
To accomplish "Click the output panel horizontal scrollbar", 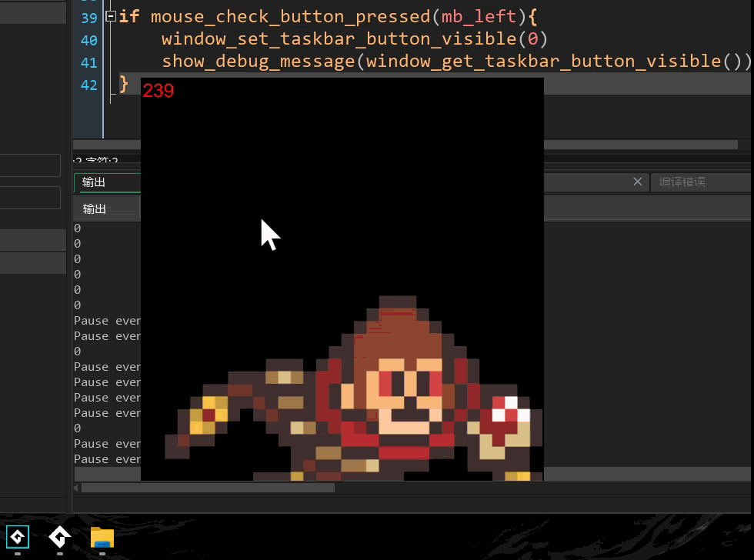I will [x=208, y=488].
